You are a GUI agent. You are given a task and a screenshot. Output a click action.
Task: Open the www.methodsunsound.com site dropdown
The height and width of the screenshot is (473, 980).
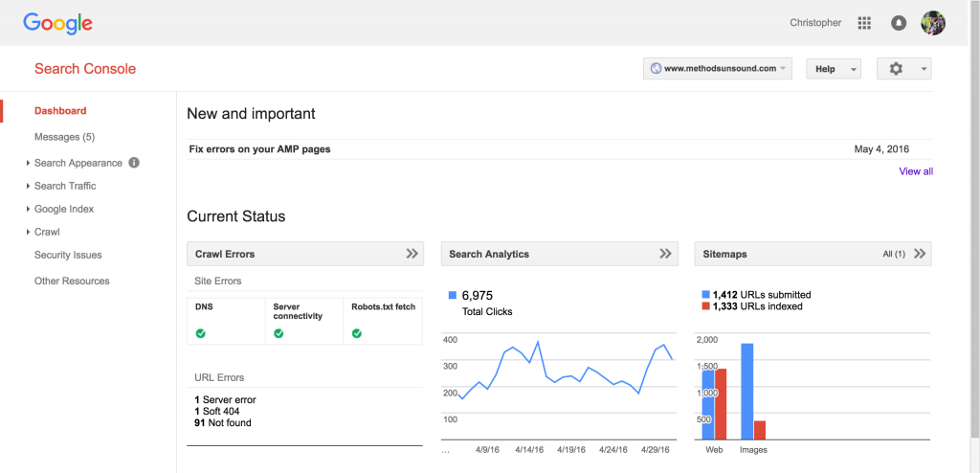718,69
